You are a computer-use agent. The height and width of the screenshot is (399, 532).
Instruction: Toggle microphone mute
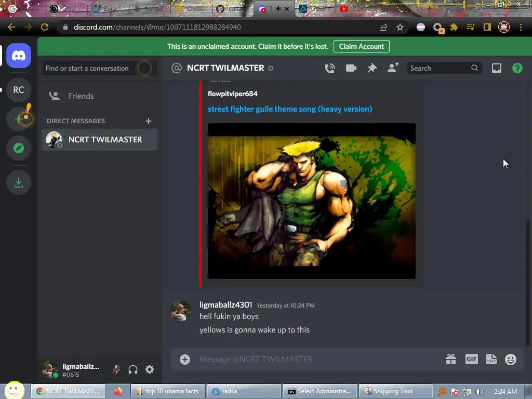116,369
